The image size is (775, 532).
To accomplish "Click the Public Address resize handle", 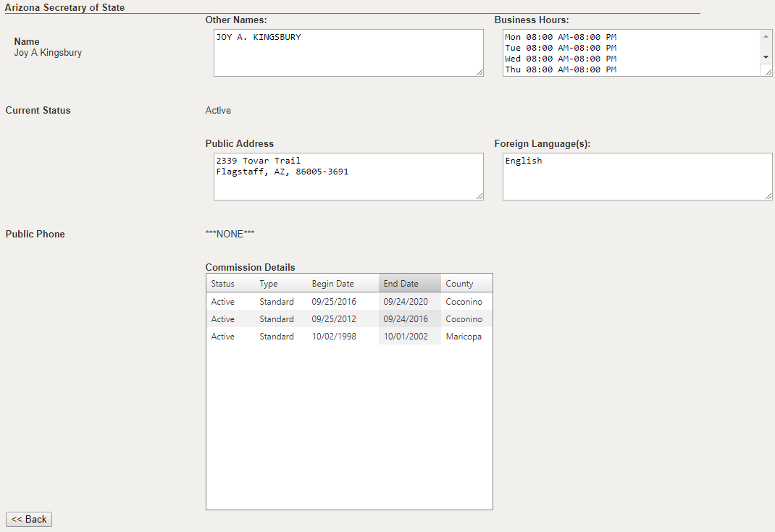I will click(479, 196).
